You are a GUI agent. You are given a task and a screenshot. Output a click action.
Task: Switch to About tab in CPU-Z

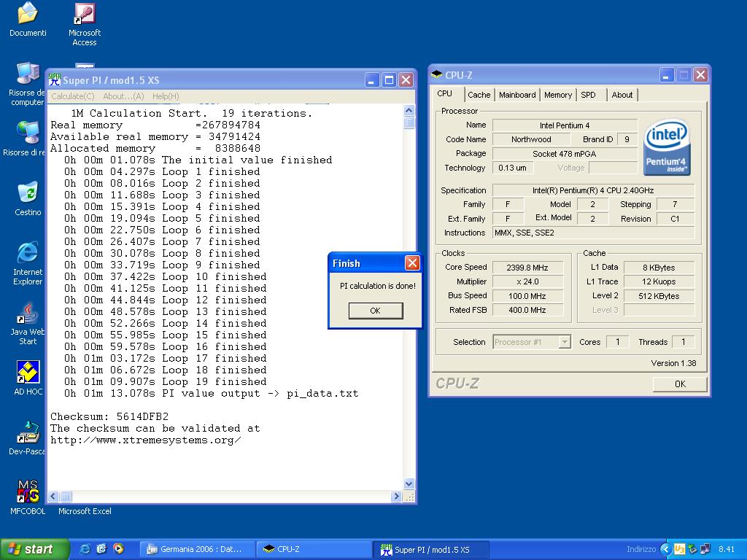[622, 95]
